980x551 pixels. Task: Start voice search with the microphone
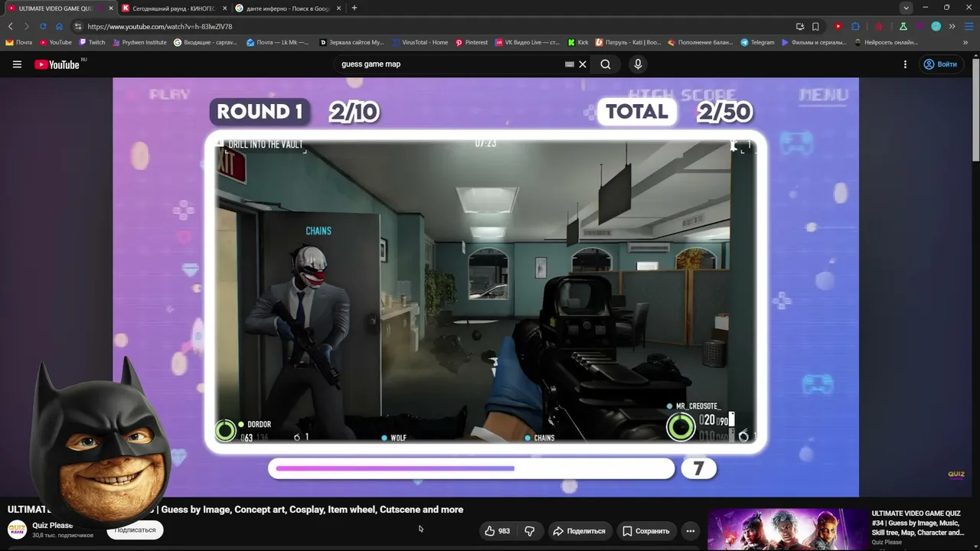point(638,64)
